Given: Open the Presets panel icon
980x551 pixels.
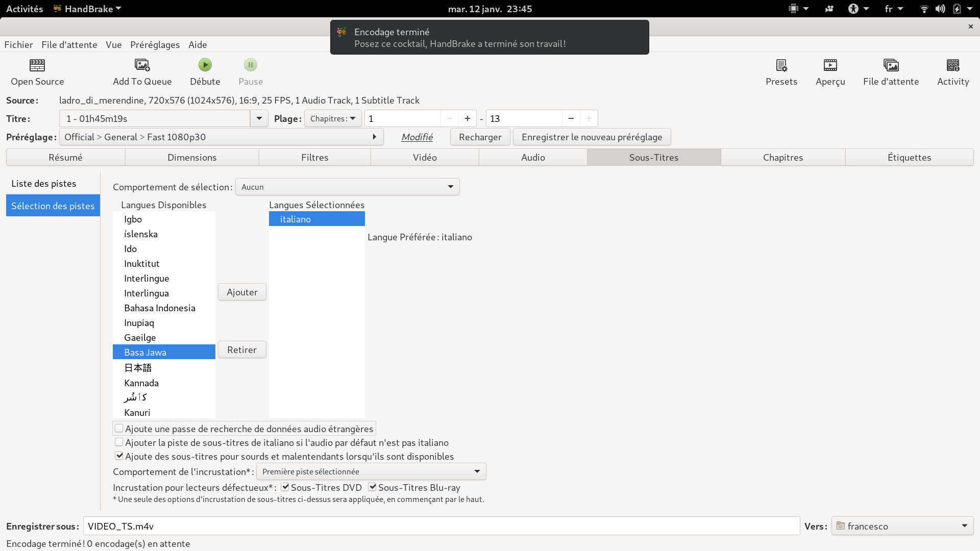Looking at the screenshot, I should click(781, 65).
